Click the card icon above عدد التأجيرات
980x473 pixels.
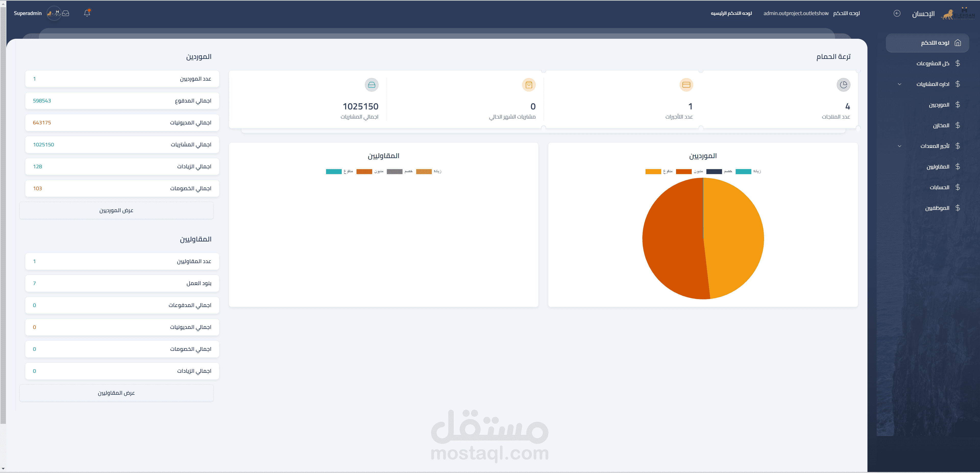[x=686, y=85]
